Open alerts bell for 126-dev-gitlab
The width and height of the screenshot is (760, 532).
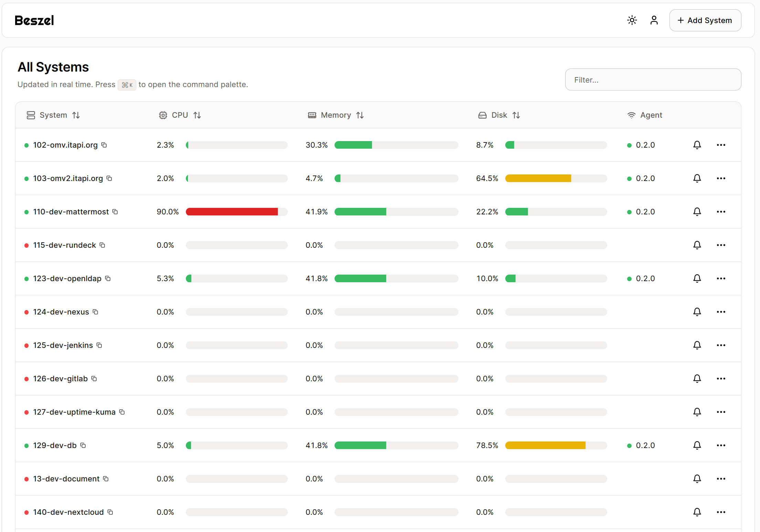(x=697, y=379)
